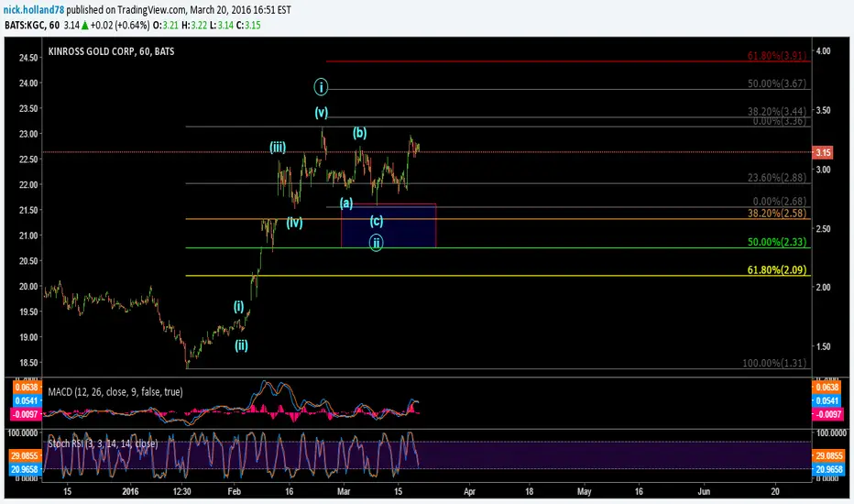Screen dimensions: 854x504
Task: Select the (i) wave label
Action: click(x=239, y=306)
